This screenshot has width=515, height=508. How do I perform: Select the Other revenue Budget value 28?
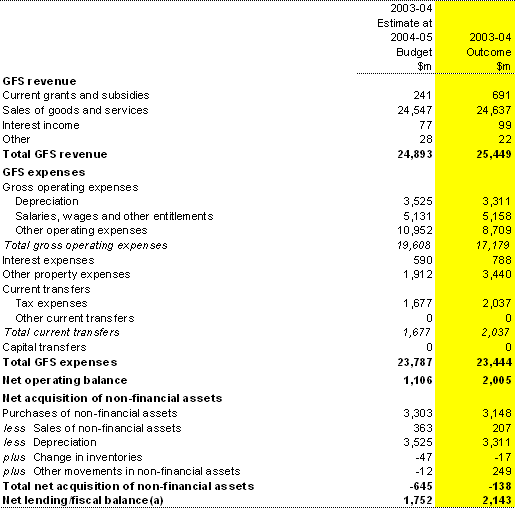pos(426,139)
